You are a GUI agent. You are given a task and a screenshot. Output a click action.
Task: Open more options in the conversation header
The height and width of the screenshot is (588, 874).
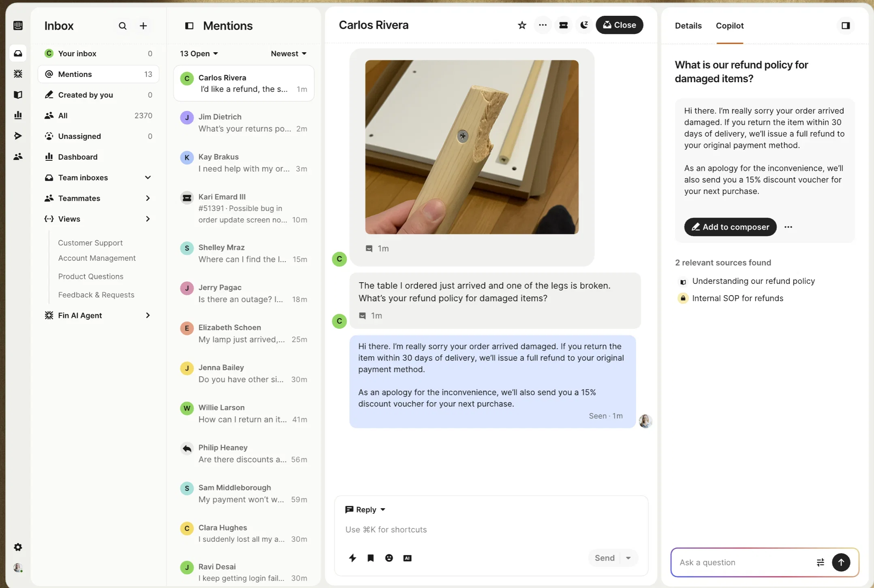pos(543,25)
